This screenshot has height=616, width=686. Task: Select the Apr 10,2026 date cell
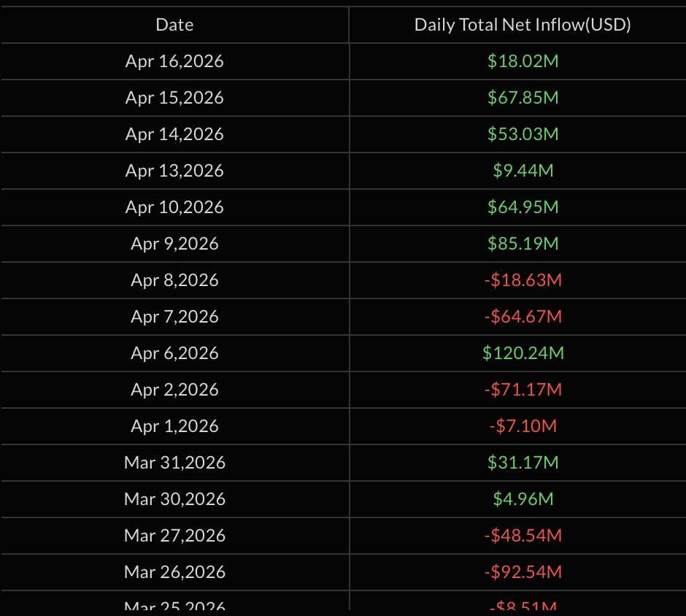[174, 207]
